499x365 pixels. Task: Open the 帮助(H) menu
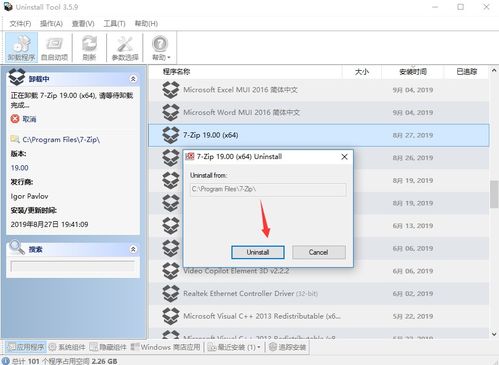click(x=146, y=23)
